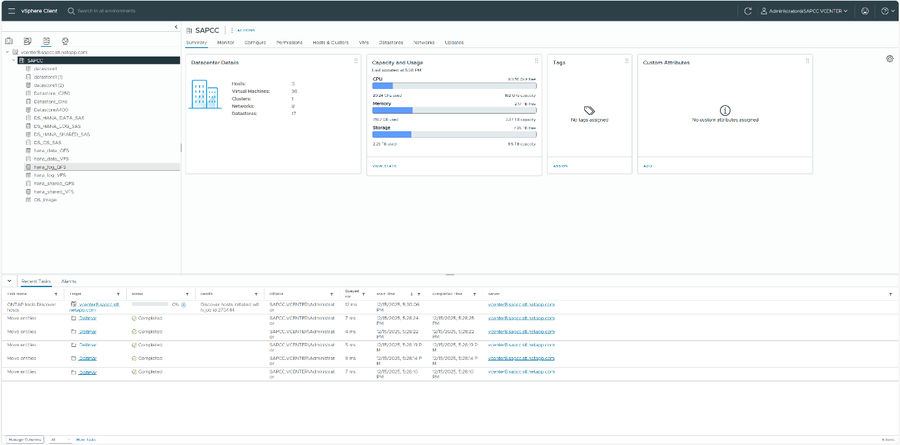Click the CPU usage bar
900x445 pixels.
[x=455, y=86]
